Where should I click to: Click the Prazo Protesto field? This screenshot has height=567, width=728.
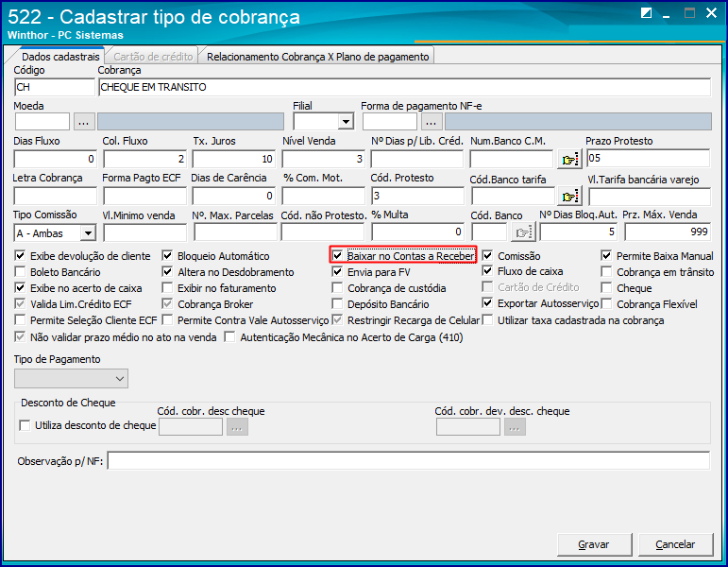[648, 158]
